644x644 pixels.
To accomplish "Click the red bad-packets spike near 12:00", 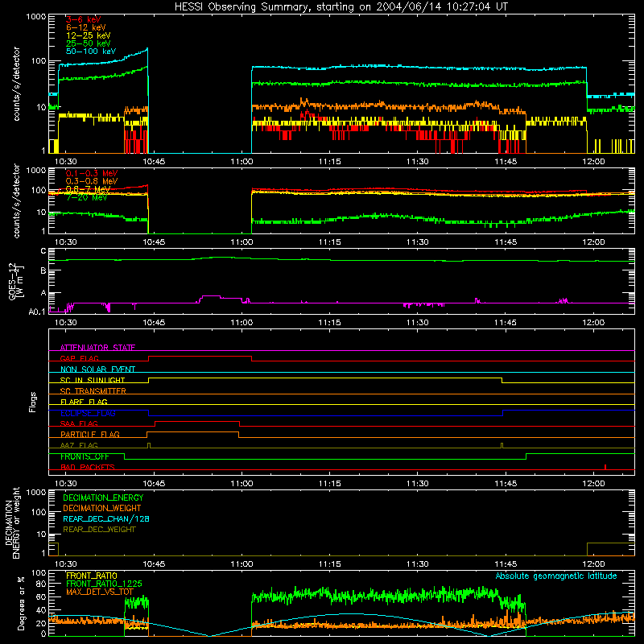I will [x=605, y=467].
